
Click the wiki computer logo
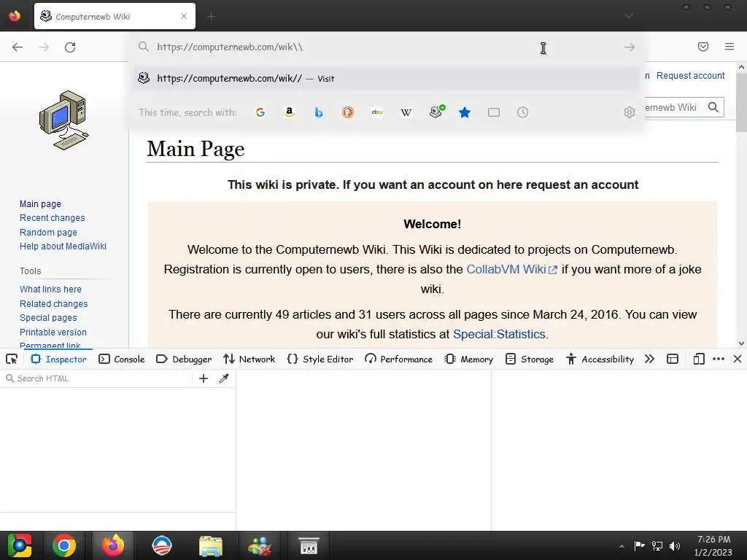point(64,120)
